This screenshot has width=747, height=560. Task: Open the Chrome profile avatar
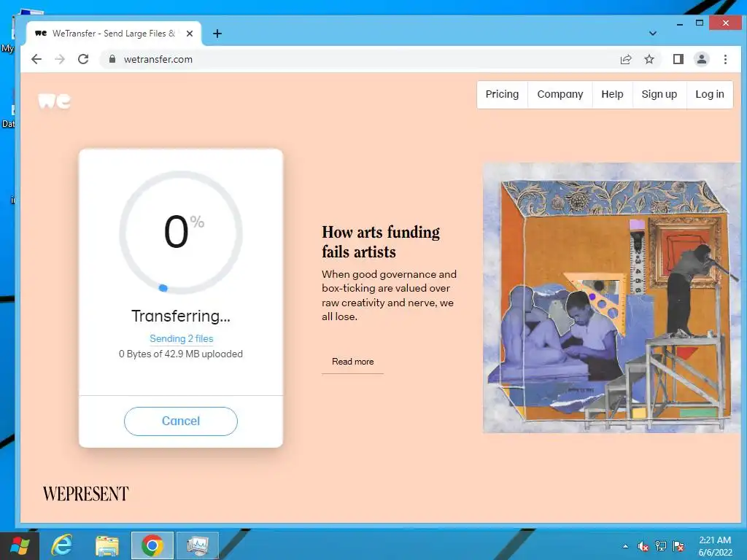[x=701, y=59]
